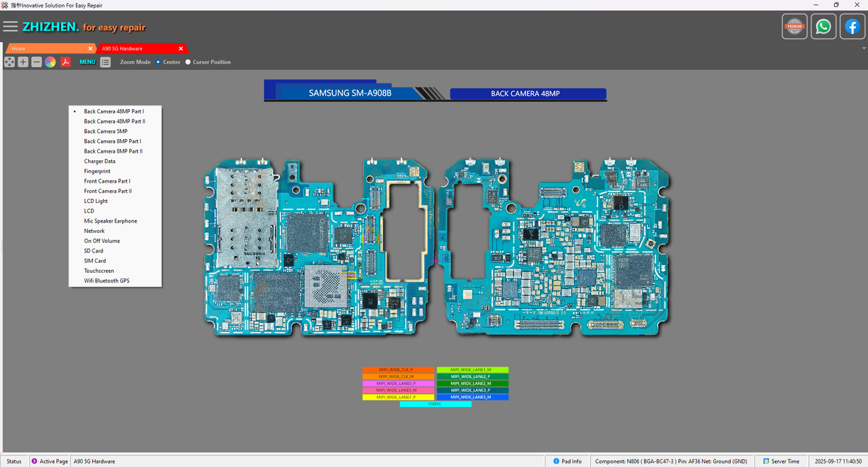Open the WhatsApp contact icon
The height and width of the screenshot is (467, 868).
tap(823, 27)
